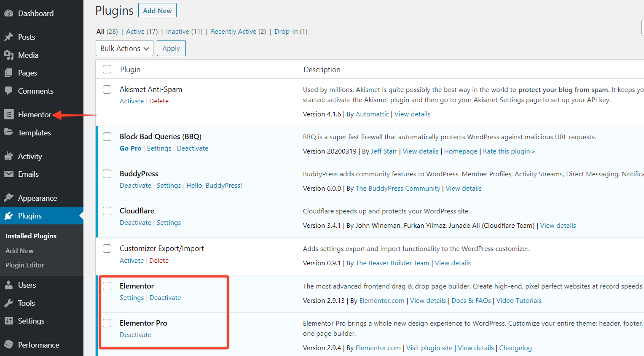
Task: Open The Beaver Builder Team link
Action: tap(392, 263)
